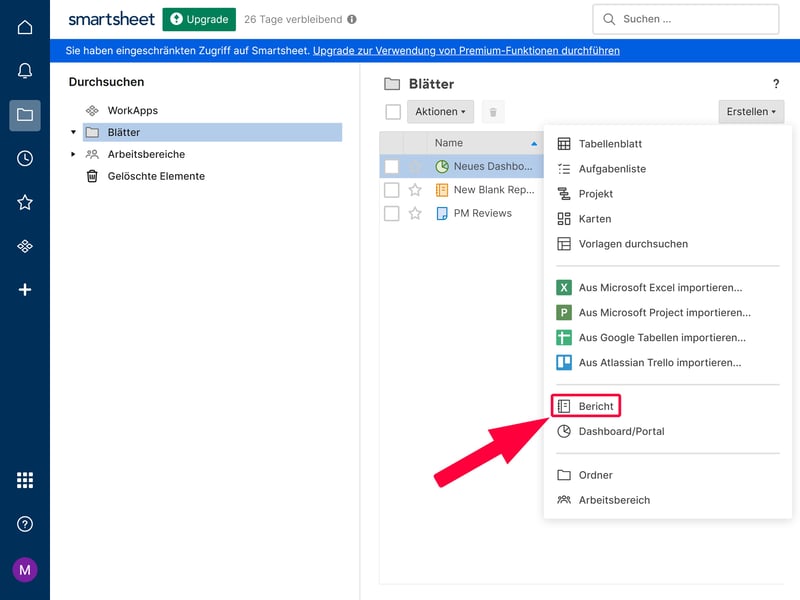The image size is (800, 600).
Task: Follow the premium upgrade link in the banner
Action: (x=466, y=50)
